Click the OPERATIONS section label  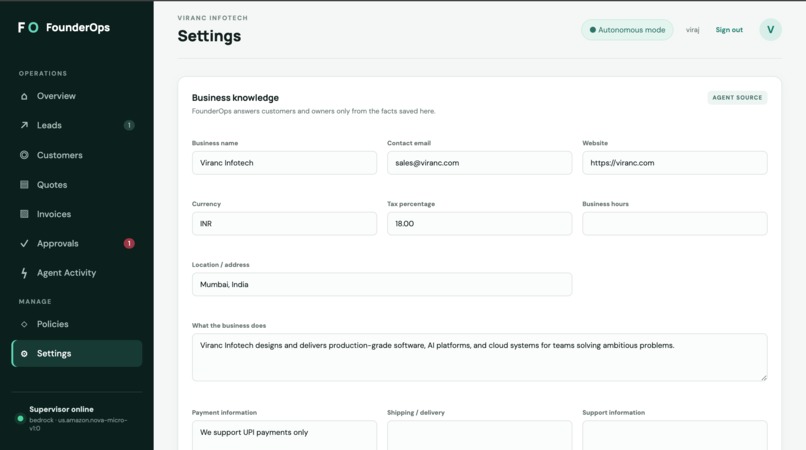pos(43,74)
